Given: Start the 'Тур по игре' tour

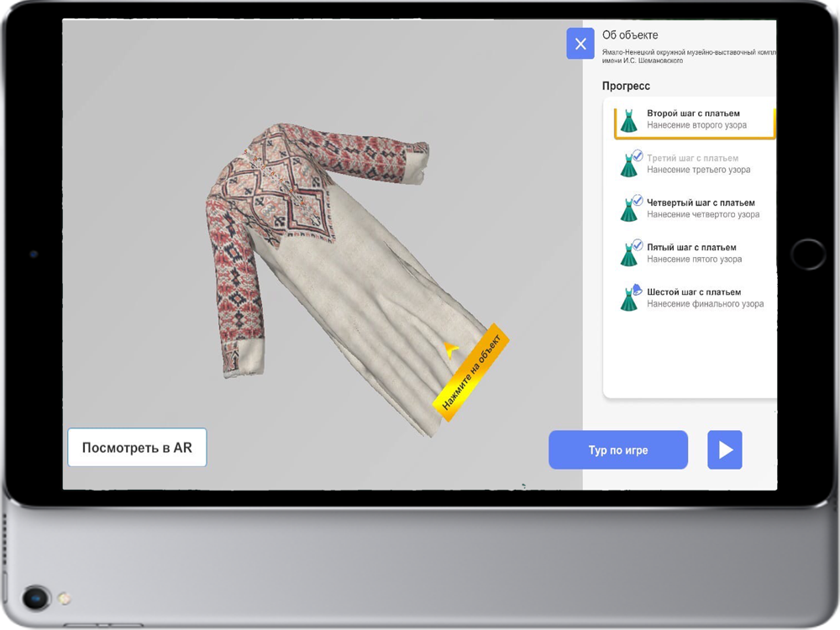Looking at the screenshot, I should pyautogui.click(x=618, y=450).
